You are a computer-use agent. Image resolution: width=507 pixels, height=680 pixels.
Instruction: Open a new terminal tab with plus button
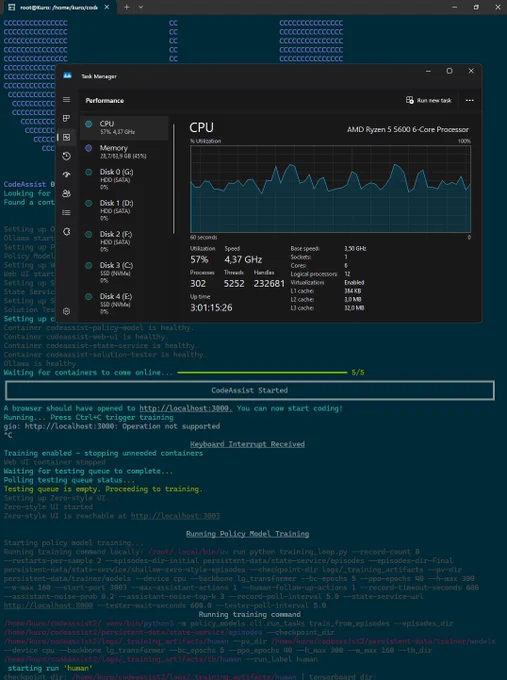(x=127, y=7)
